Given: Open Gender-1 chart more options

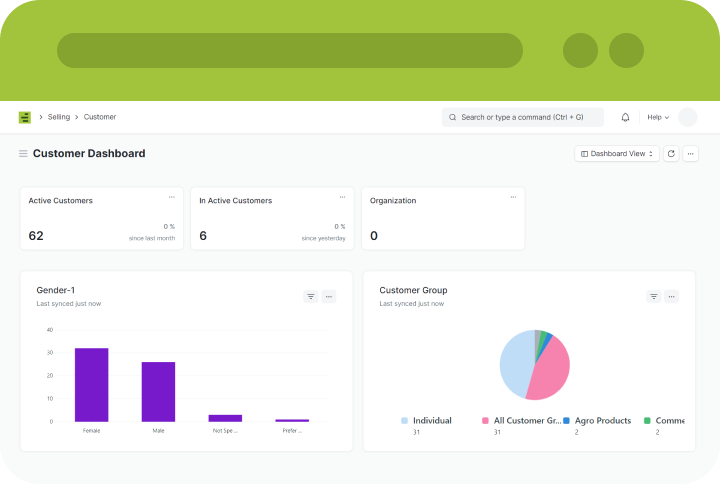Looking at the screenshot, I should 329,296.
